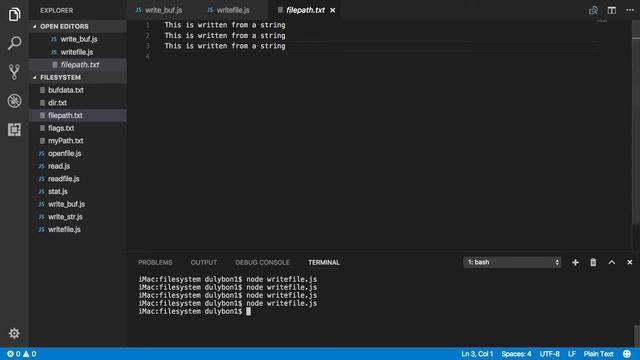
Task: Click the Explorer panel title
Action: (57, 10)
